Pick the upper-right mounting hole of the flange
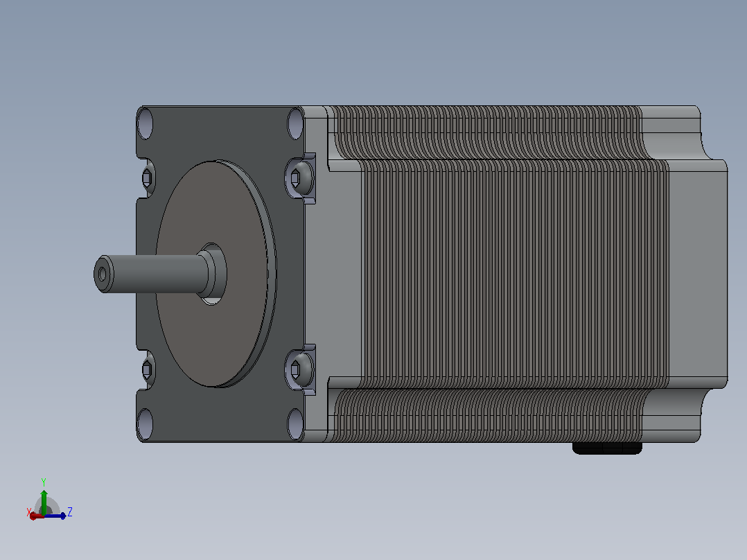Screen dimensions: 747x560 [x=295, y=124]
